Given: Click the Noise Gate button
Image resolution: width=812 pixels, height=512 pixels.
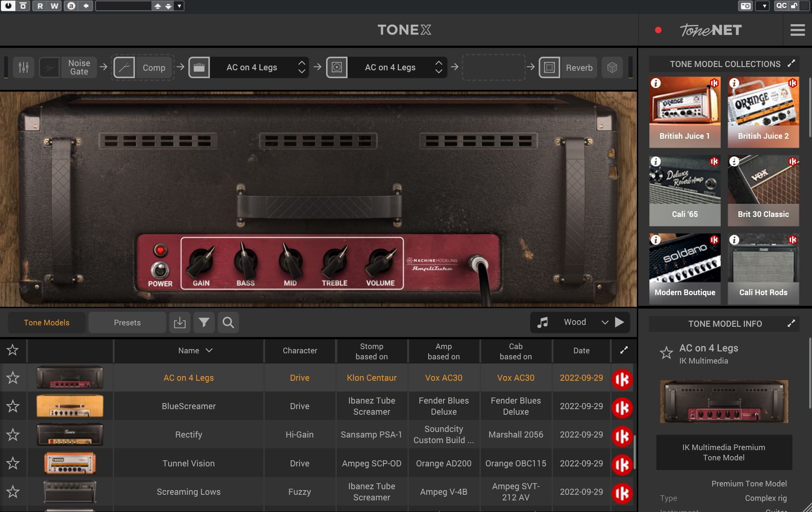Looking at the screenshot, I should pyautogui.click(x=79, y=67).
